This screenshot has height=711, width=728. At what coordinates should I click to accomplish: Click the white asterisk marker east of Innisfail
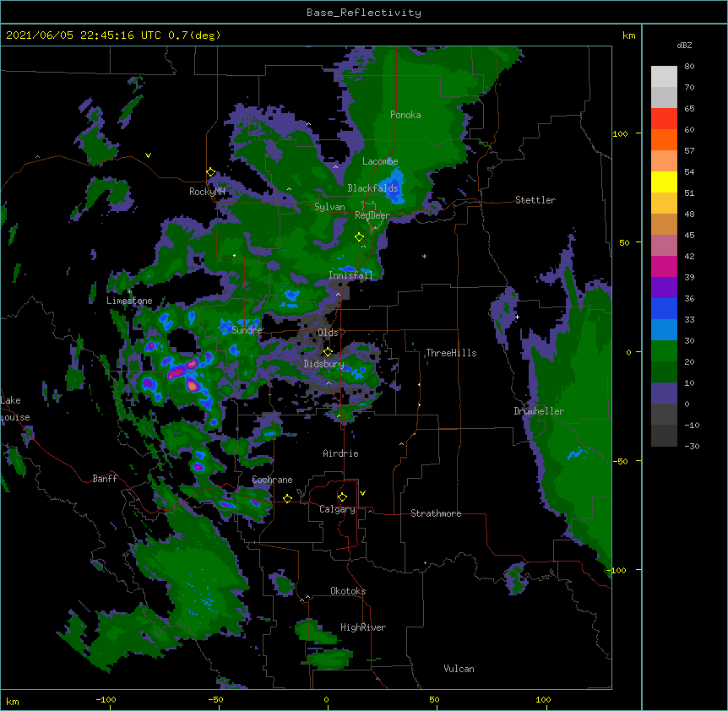point(424,256)
